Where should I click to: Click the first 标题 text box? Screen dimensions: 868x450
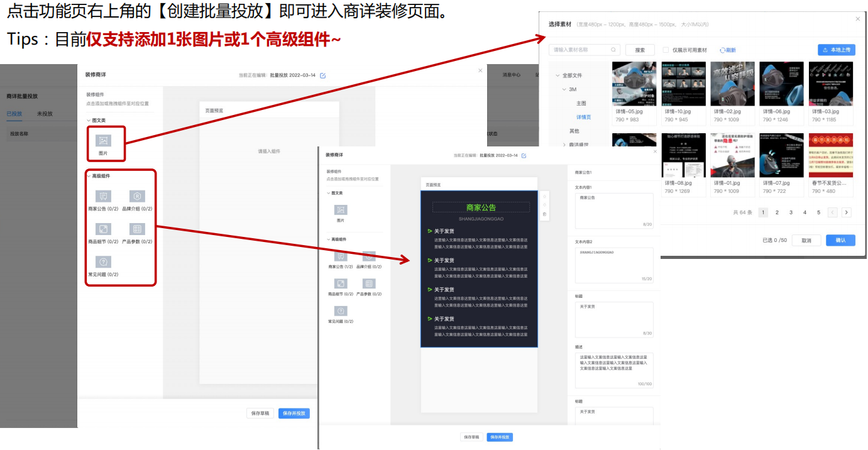pyautogui.click(x=614, y=320)
